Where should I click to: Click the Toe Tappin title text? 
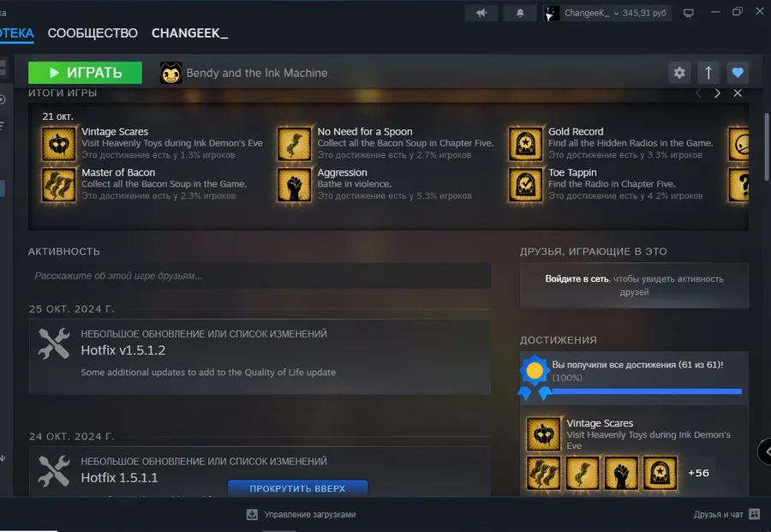pos(572,172)
